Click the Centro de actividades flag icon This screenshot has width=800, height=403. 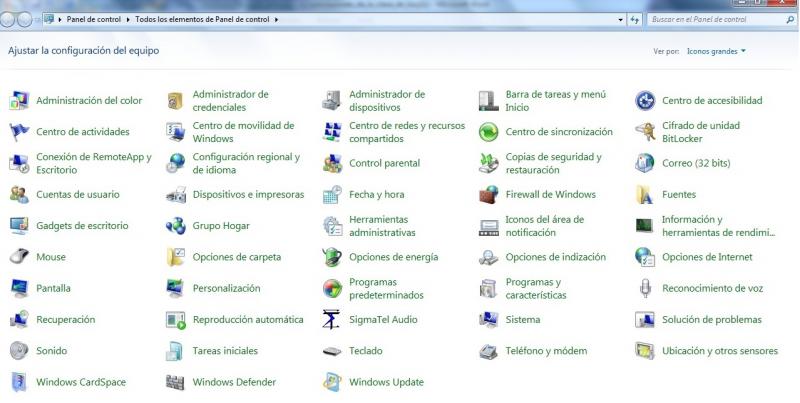coord(19,132)
